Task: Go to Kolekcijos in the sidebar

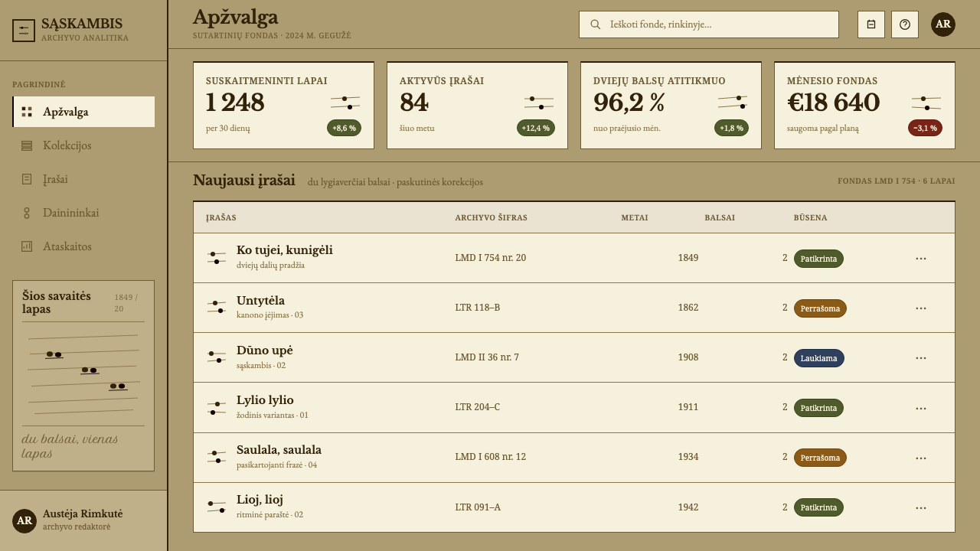Action: coord(83,145)
